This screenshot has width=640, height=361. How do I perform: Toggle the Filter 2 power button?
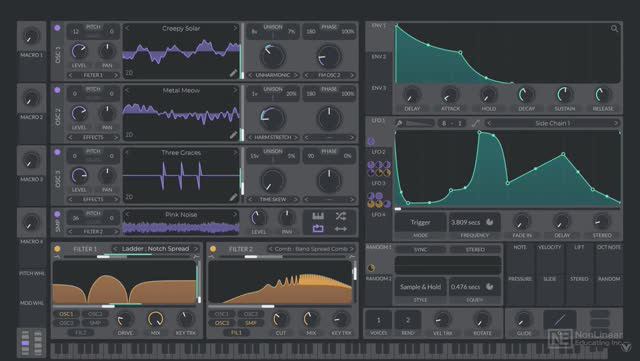(x=213, y=249)
